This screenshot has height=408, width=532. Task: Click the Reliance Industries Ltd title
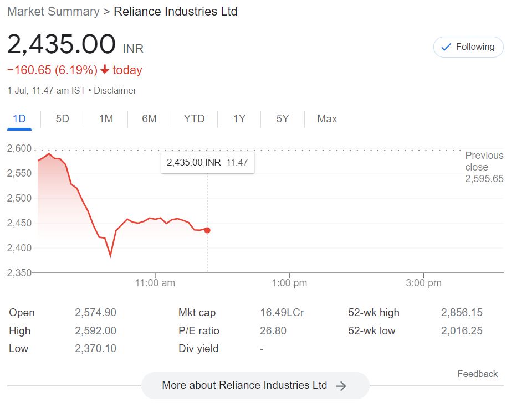[176, 11]
